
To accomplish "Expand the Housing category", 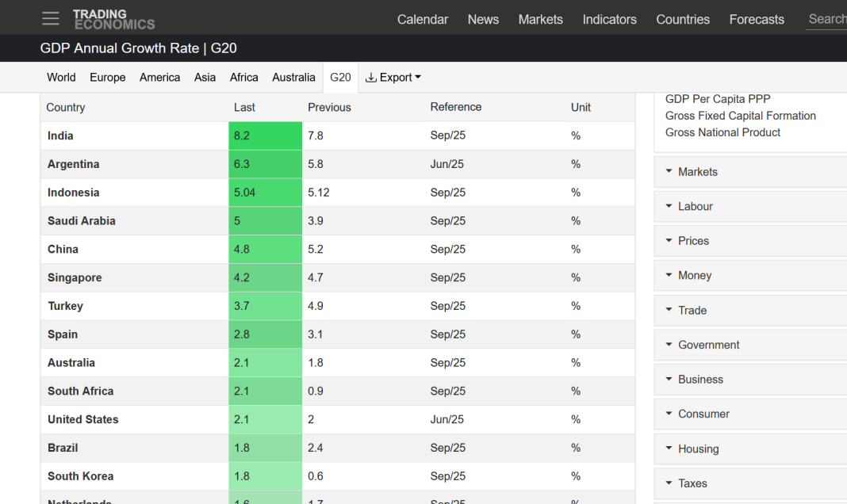I will click(x=698, y=449).
